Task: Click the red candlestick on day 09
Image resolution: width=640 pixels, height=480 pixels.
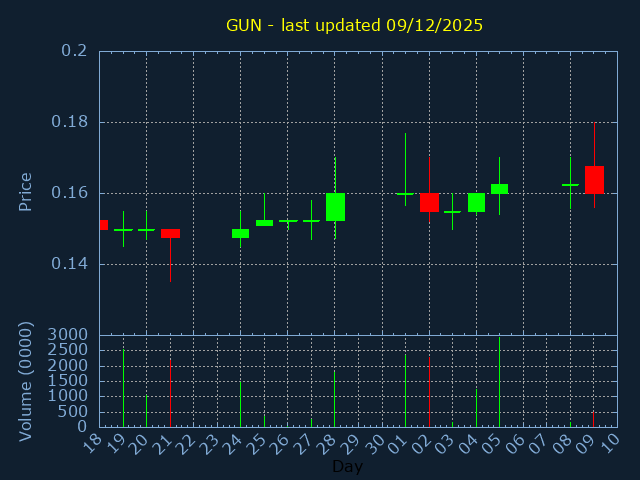Action: click(594, 180)
